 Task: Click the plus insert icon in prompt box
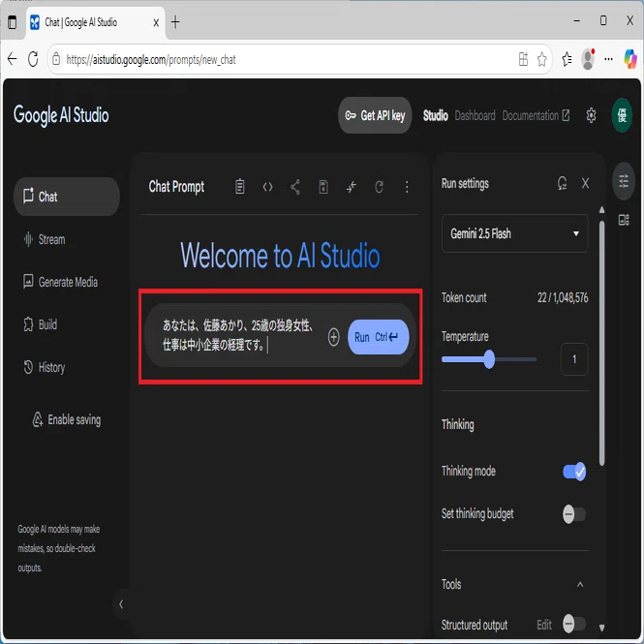[333, 337]
